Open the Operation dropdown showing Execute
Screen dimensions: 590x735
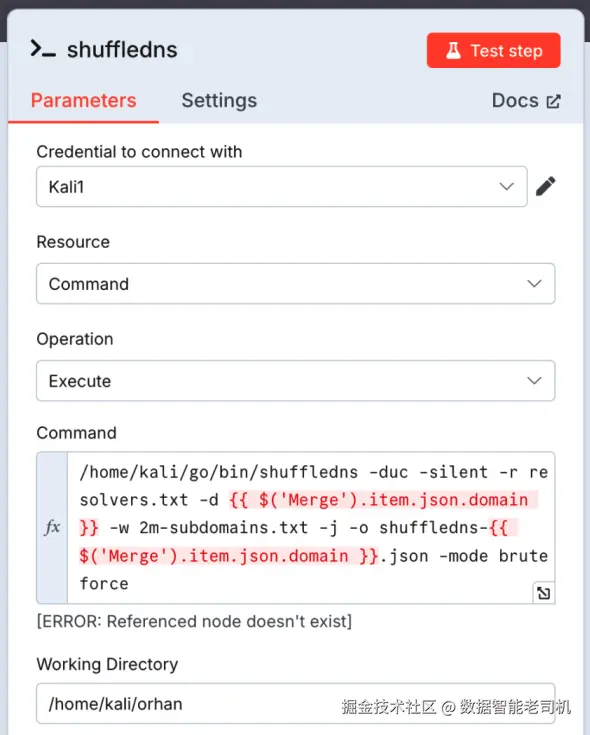point(296,381)
